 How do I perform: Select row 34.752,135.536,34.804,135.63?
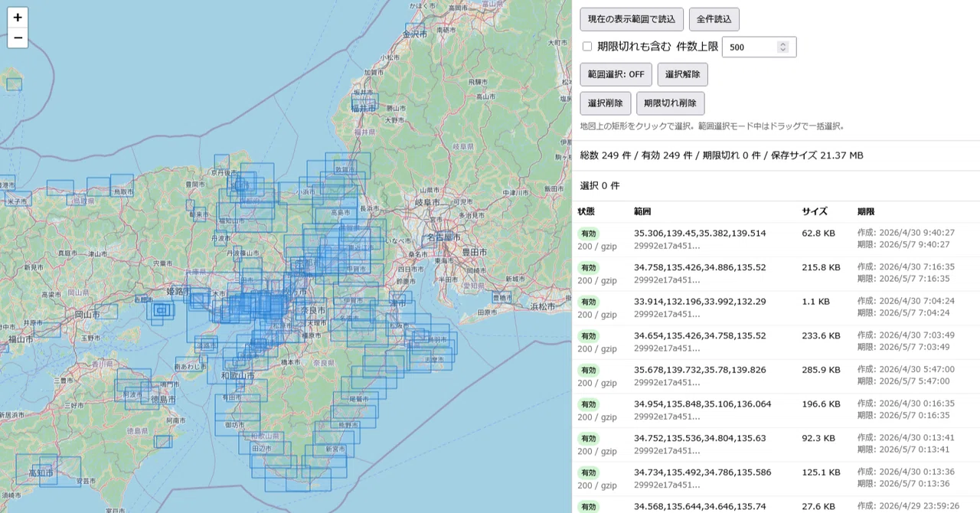point(776,444)
